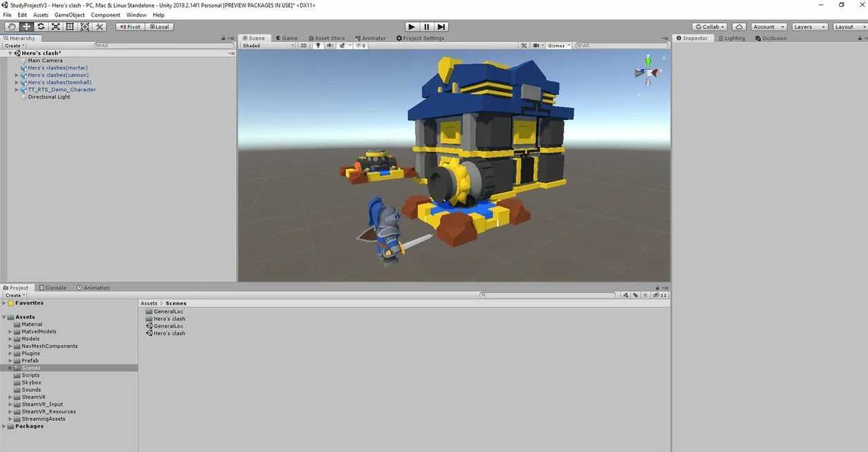Open the cloud services button

[x=738, y=27]
